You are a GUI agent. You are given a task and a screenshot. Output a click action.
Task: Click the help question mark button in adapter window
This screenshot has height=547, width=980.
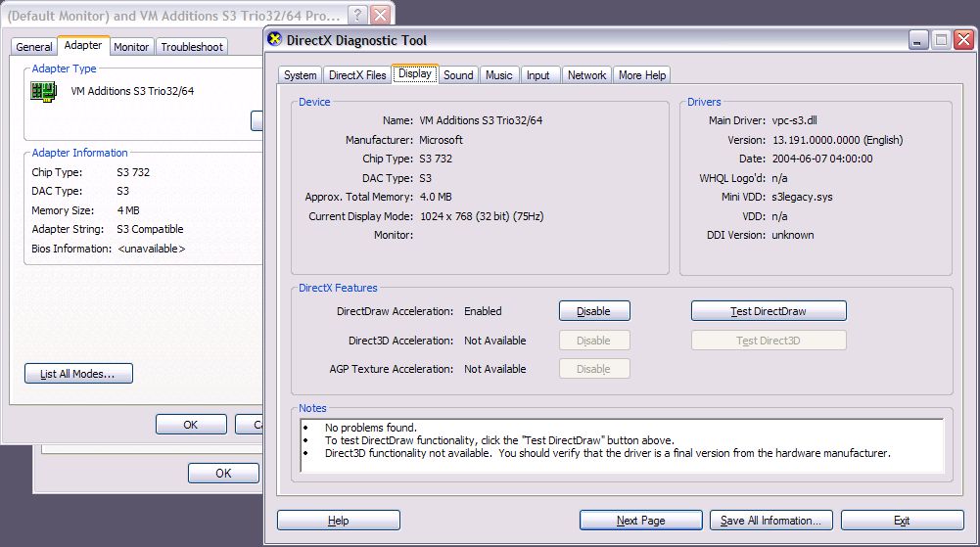click(x=357, y=15)
